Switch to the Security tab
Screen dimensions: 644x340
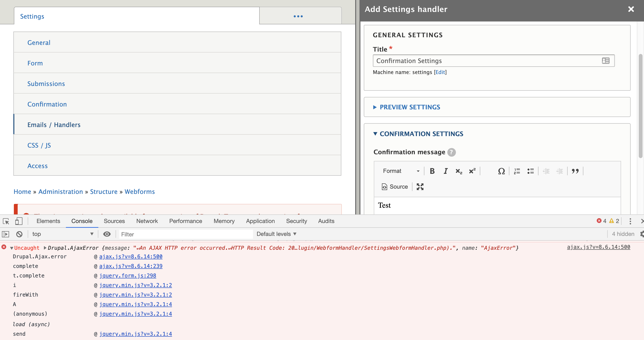tap(296, 221)
